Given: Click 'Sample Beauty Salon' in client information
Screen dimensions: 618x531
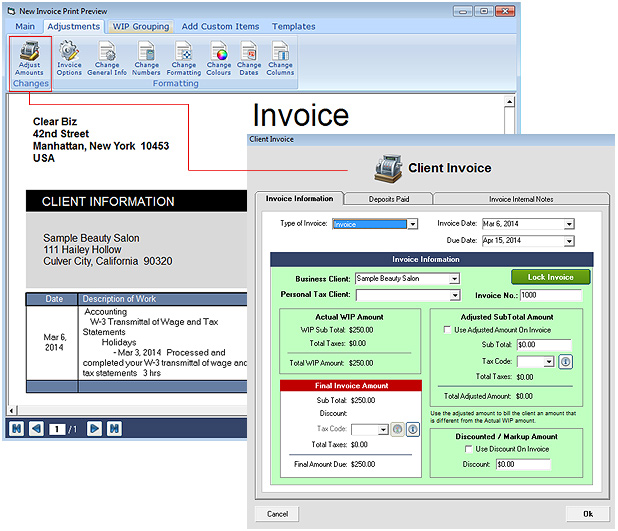Looking at the screenshot, I should click(91, 238).
